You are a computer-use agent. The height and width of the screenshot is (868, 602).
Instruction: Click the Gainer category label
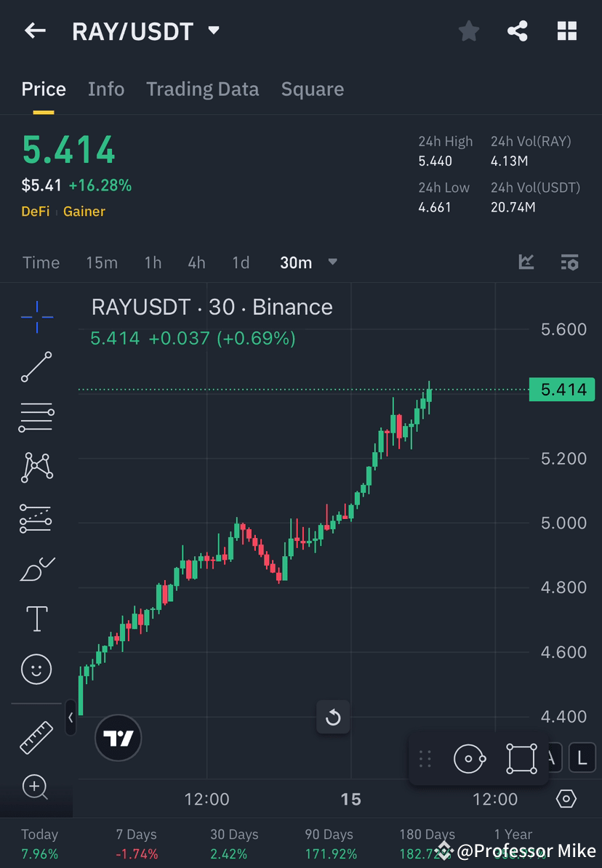(x=84, y=212)
